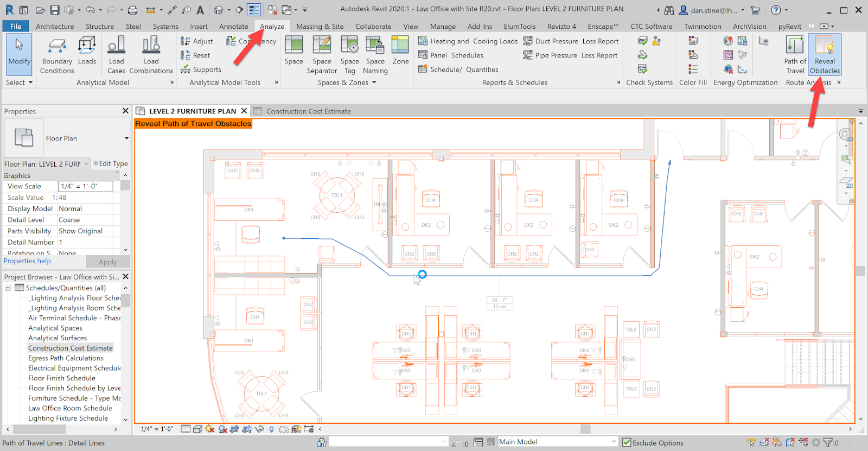Expand the Select panel dropdown

(x=20, y=82)
